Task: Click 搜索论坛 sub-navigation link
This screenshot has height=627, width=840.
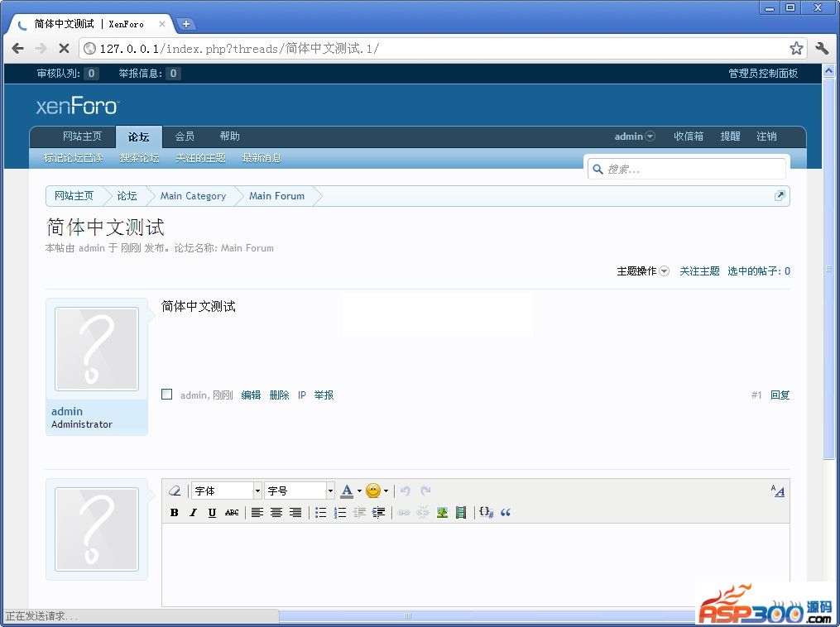Action: coord(139,158)
